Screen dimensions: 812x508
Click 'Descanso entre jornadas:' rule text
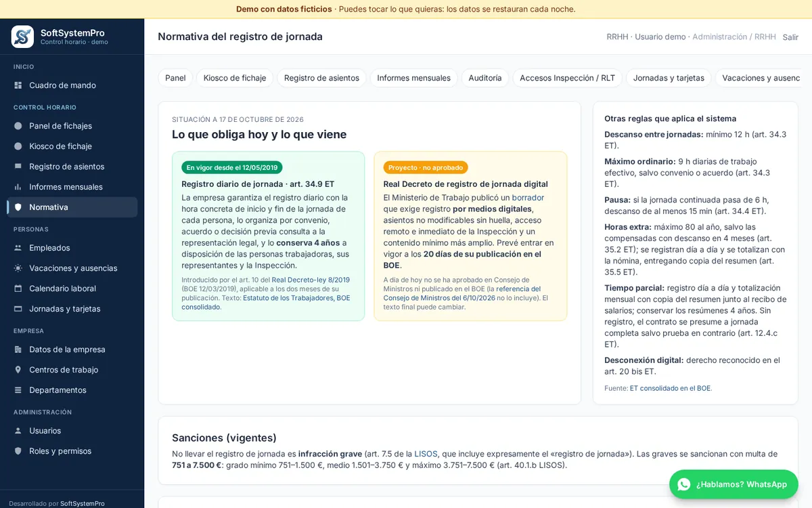click(x=654, y=134)
